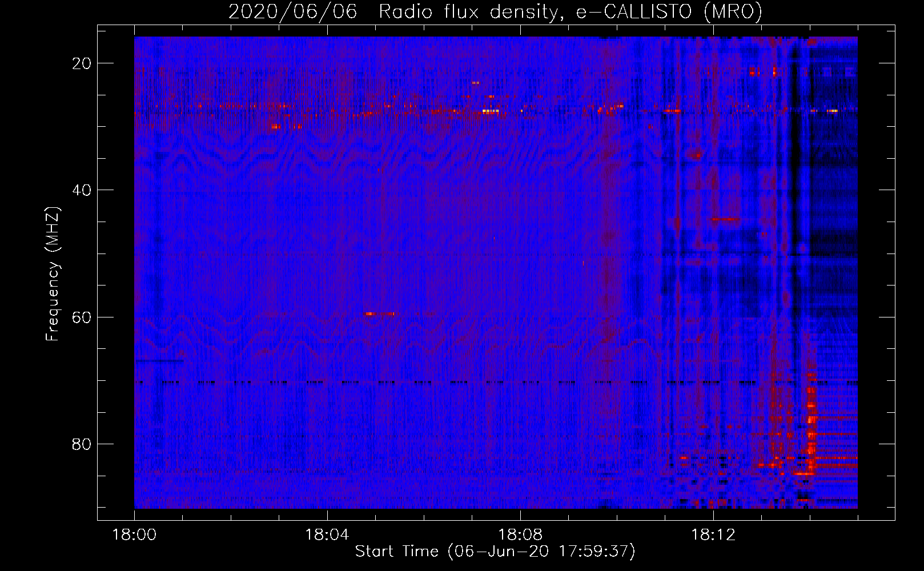Click the 18:00 time tick label
The image size is (924, 571).
(x=134, y=535)
